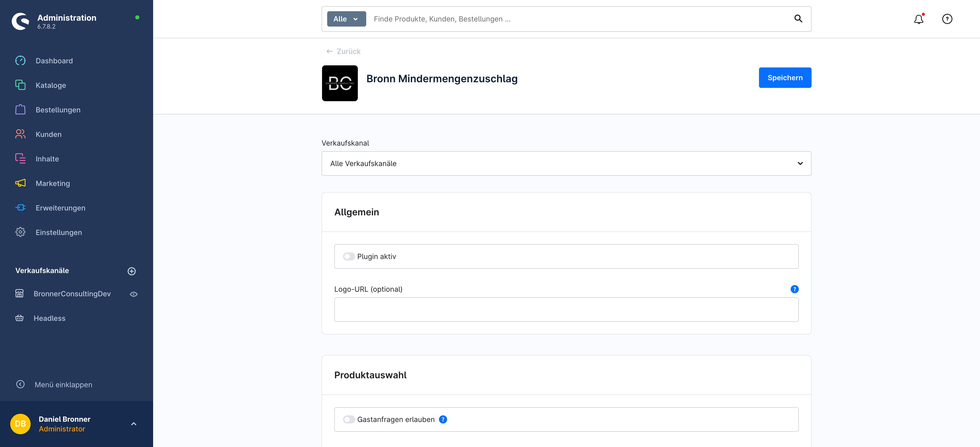Image resolution: width=980 pixels, height=447 pixels.
Task: Click the Logo-URL input field
Action: click(566, 310)
